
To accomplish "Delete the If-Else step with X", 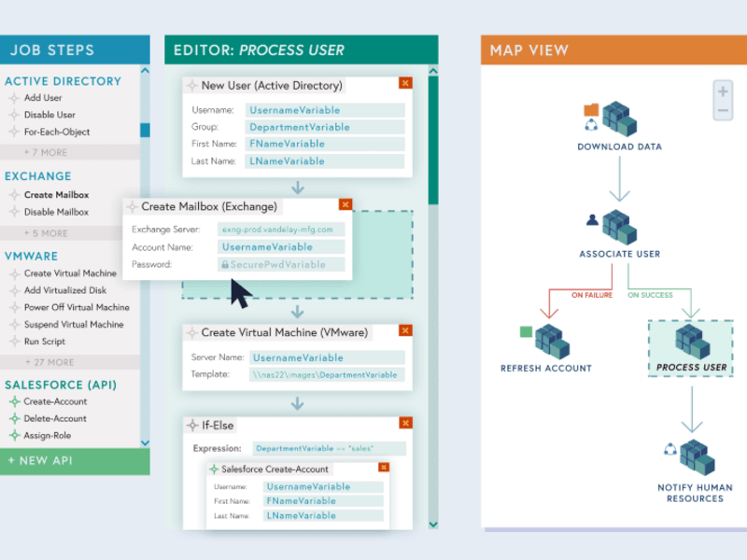I will coord(405,423).
